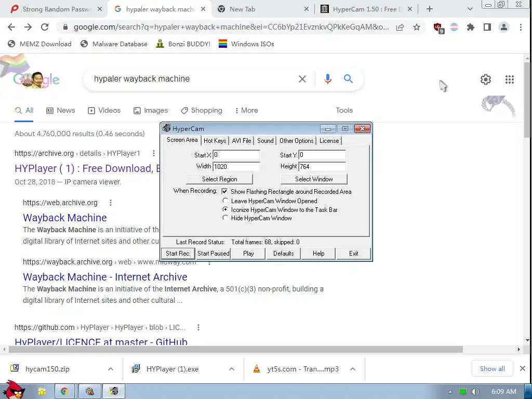Expand the yt5s.com mp3 download menu
Screen dimensions: 532x399
[x=353, y=369]
